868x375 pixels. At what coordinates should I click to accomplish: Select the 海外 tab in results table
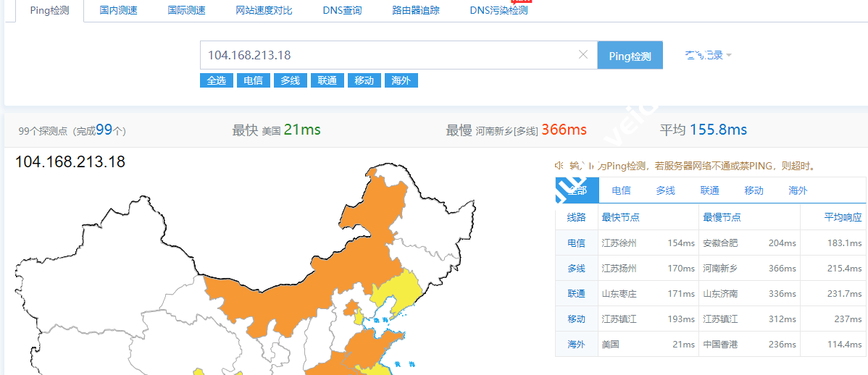[x=798, y=190]
